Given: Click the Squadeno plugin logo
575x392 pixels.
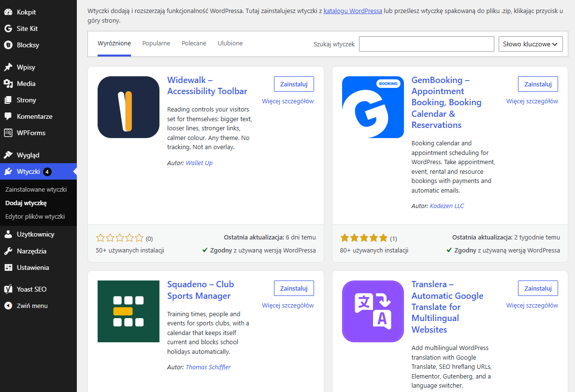Looking at the screenshot, I should [129, 311].
